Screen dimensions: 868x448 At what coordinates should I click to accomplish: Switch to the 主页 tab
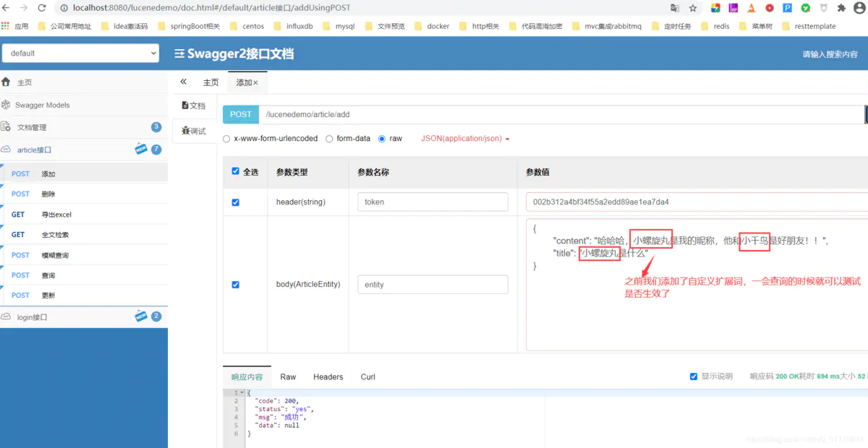click(210, 82)
